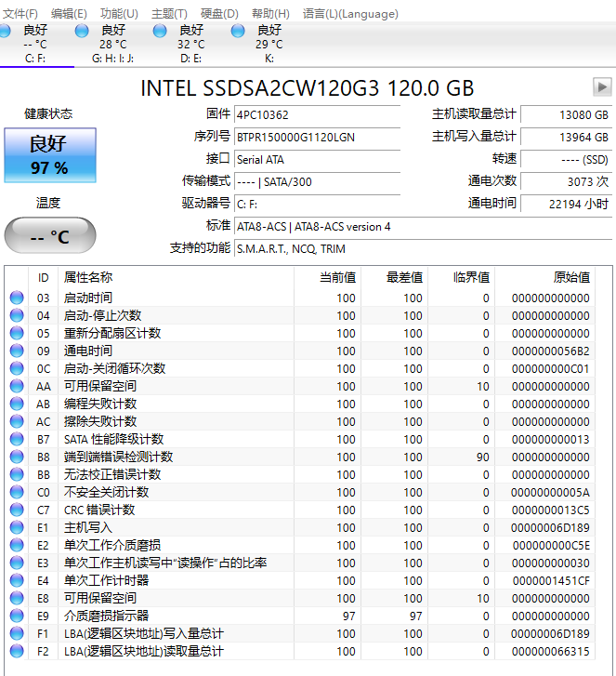Click the status orb for 03 启动时间
The height and width of the screenshot is (676, 616).
[17, 298]
